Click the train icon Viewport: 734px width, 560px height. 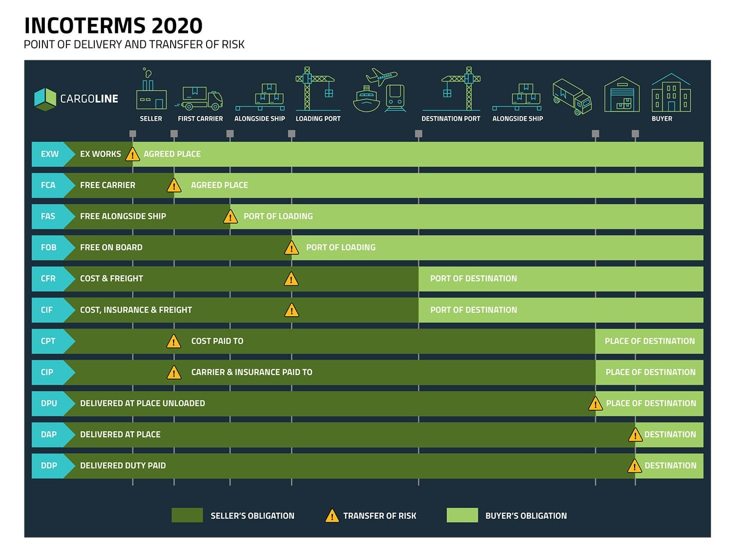click(395, 98)
